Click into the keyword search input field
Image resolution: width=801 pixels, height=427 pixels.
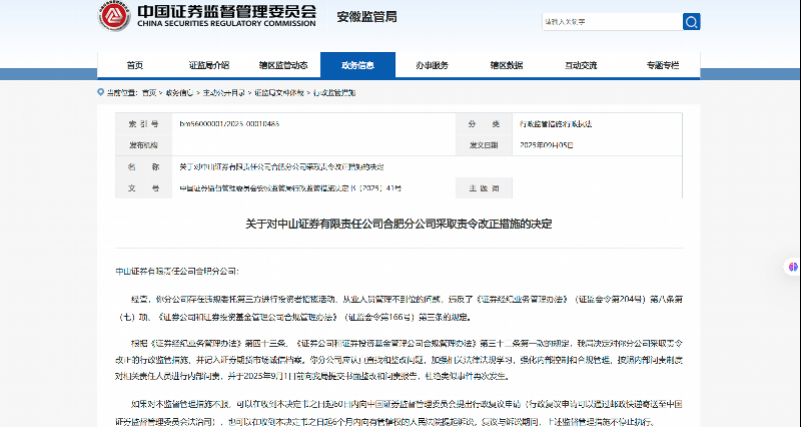(x=612, y=21)
